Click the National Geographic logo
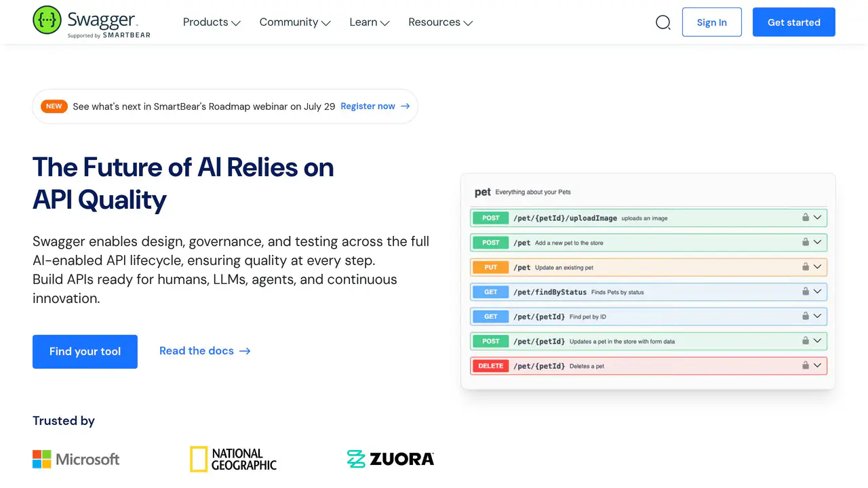The height and width of the screenshot is (488, 868). 233,459
